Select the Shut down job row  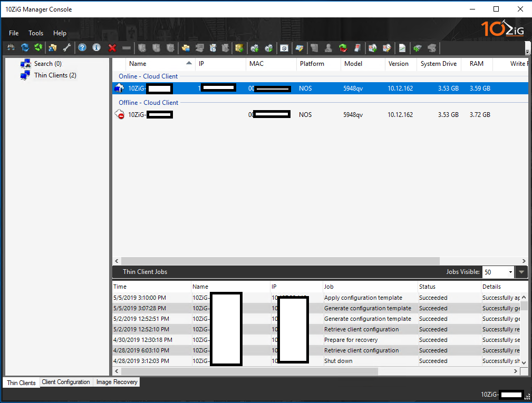tap(316, 361)
